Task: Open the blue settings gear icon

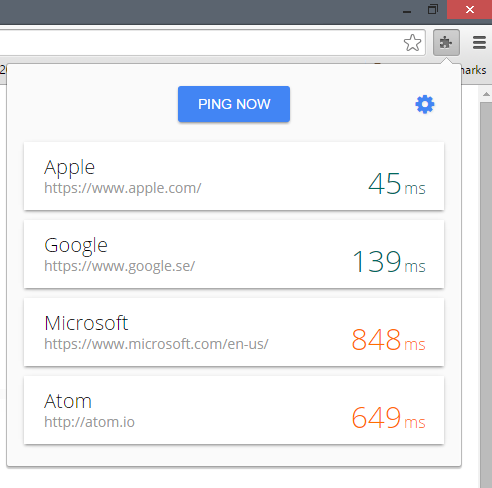Action: (425, 104)
